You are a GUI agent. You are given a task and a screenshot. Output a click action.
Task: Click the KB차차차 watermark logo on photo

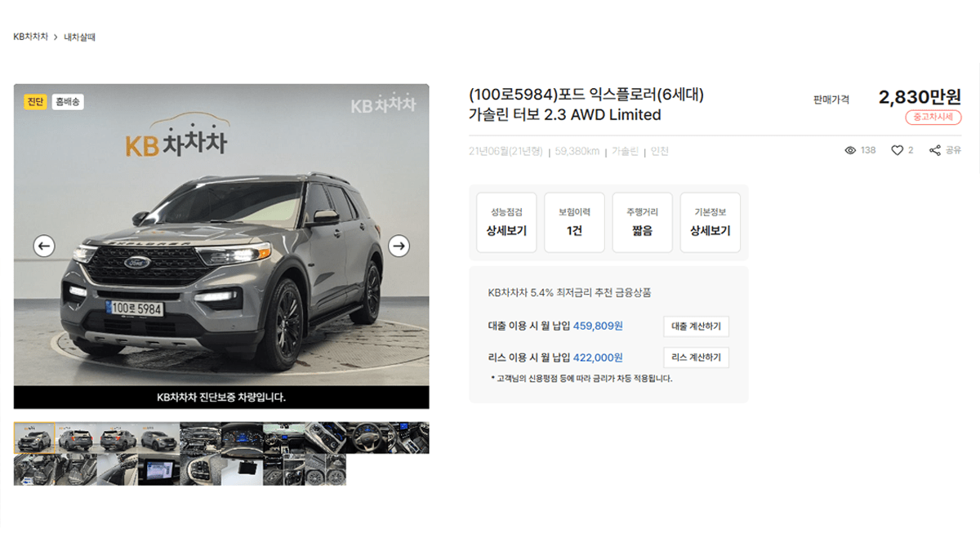[x=384, y=104]
